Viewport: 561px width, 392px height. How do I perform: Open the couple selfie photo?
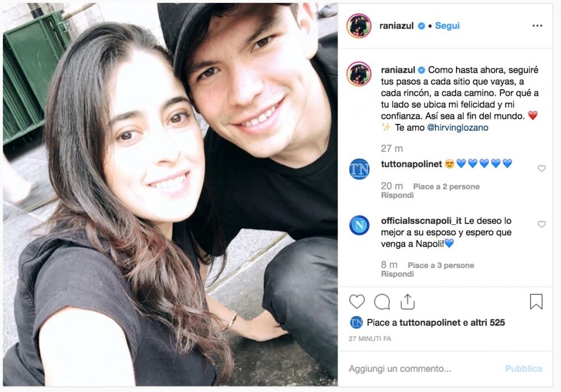click(170, 195)
